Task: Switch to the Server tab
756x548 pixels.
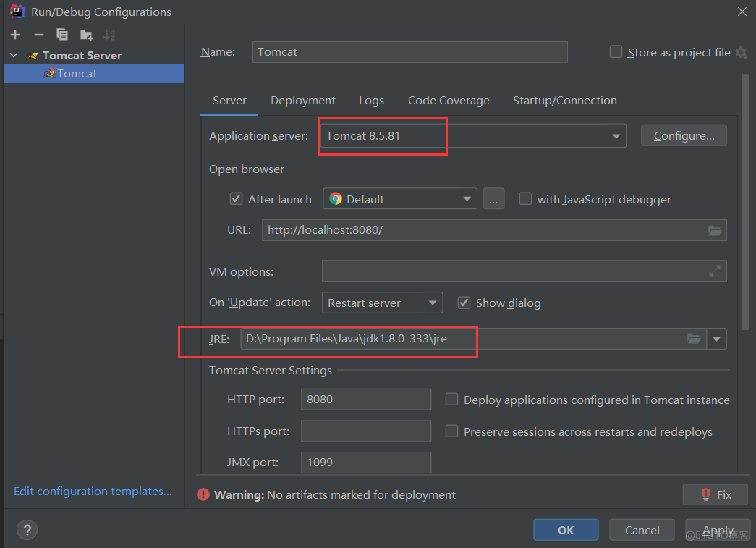Action: tap(229, 101)
